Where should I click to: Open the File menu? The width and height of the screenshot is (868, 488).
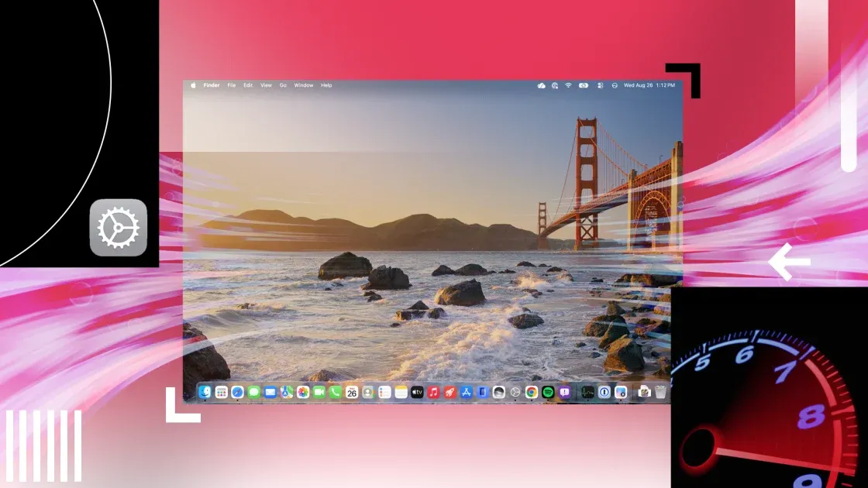[232, 85]
